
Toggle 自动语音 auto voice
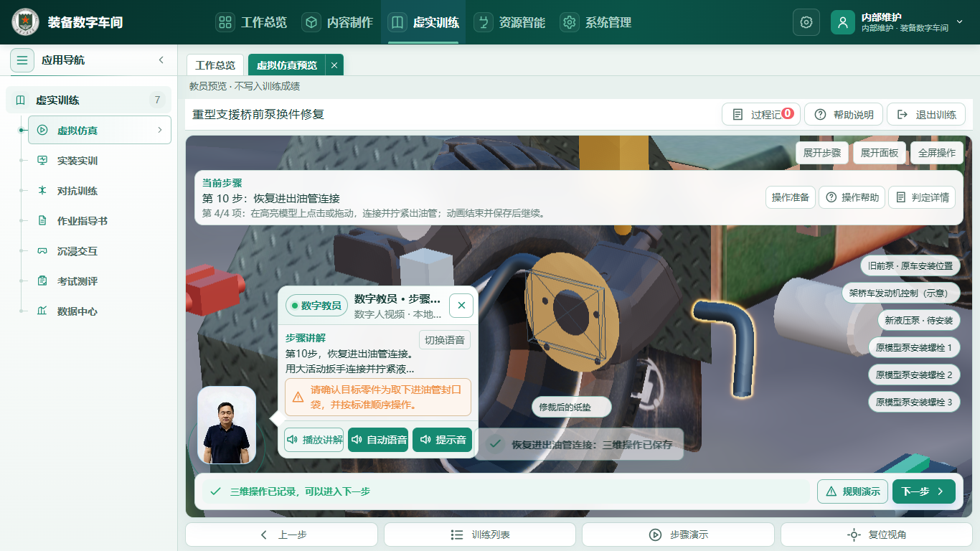click(x=378, y=440)
